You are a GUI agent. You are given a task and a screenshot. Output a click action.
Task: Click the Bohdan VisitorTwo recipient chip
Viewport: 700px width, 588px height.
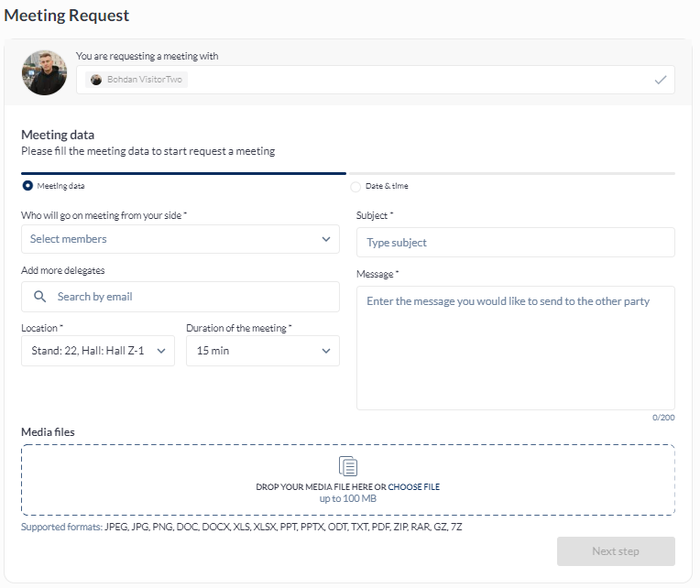pyautogui.click(x=137, y=80)
